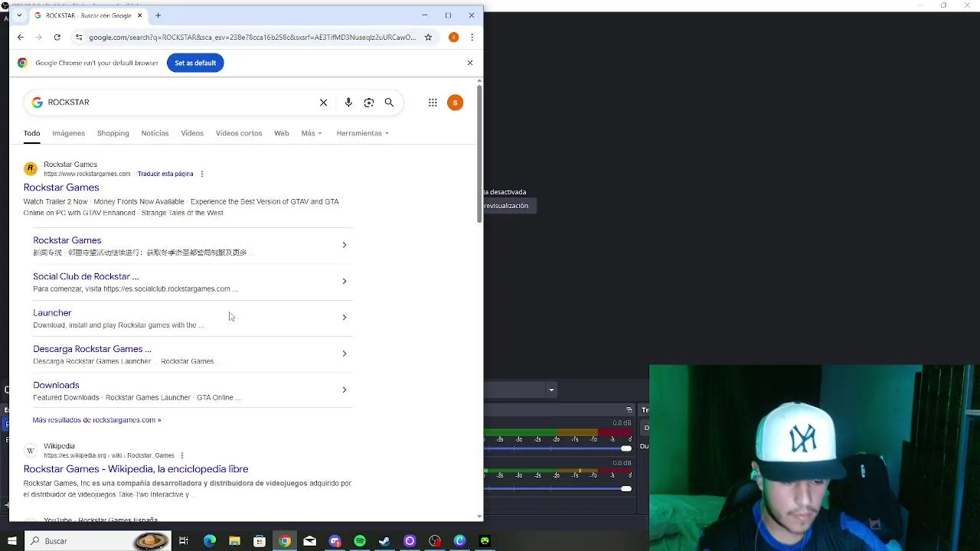Open the Rockstar Games main result title

tap(61, 187)
